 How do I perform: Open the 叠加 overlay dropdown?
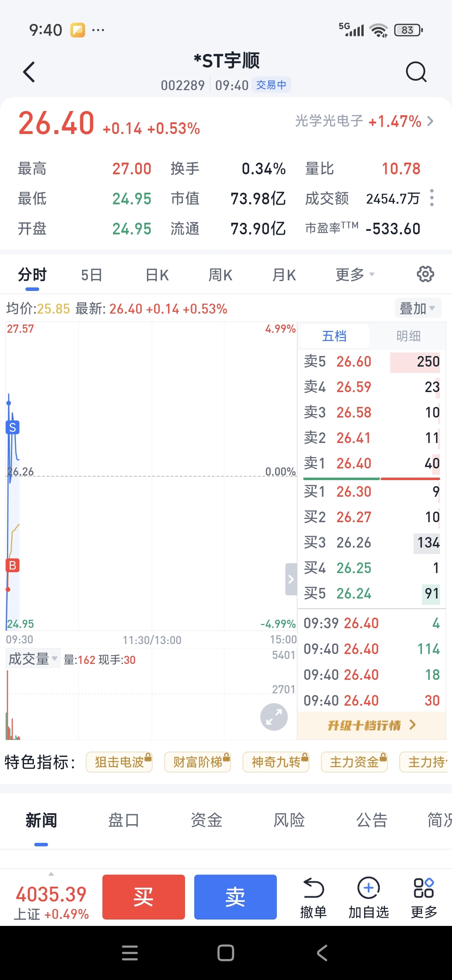pos(417,308)
